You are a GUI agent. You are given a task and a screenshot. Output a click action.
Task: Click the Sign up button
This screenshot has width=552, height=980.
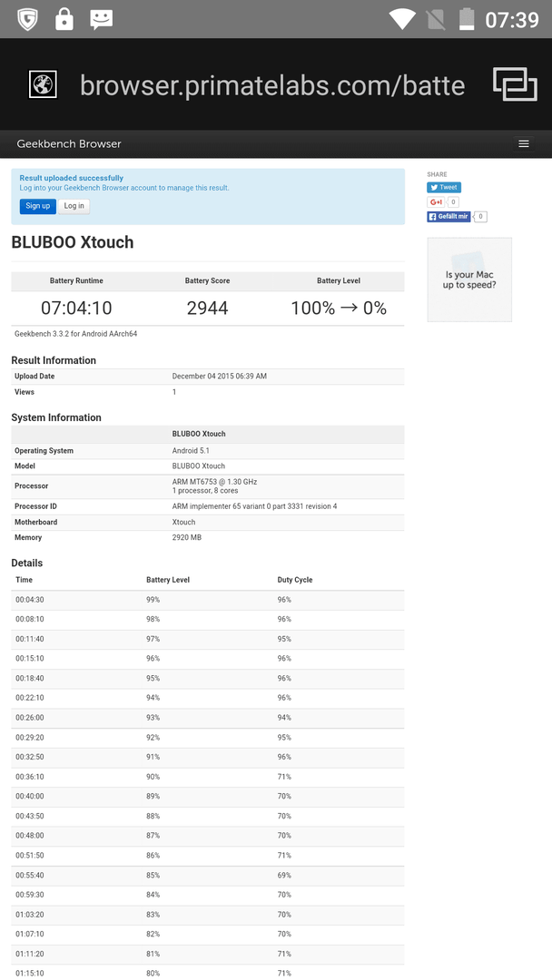(37, 206)
